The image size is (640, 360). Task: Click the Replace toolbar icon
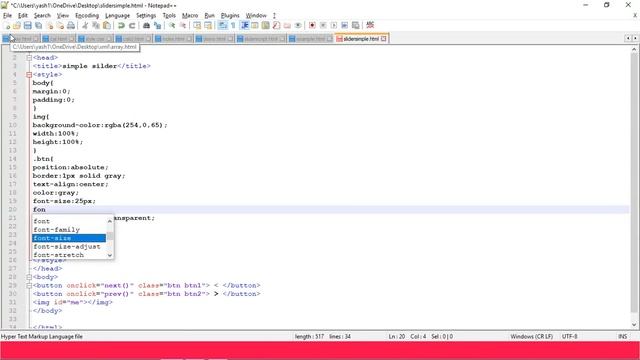157,25
